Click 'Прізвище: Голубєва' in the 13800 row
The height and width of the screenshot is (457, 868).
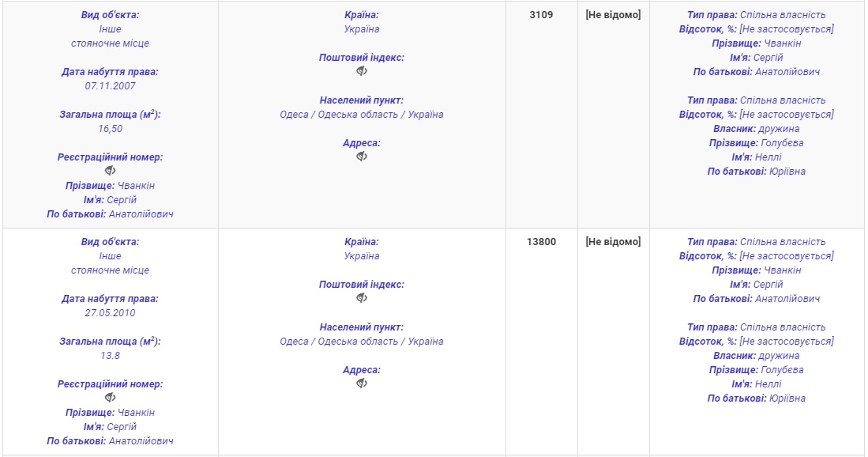tap(756, 370)
